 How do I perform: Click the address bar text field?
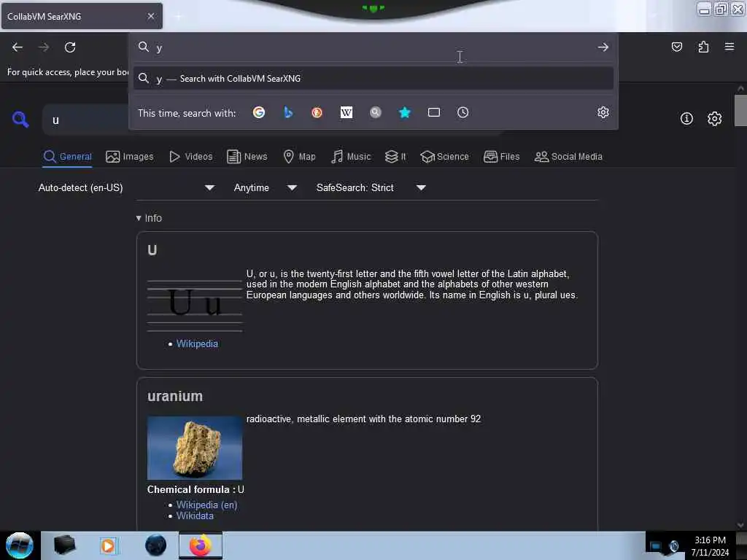(373, 47)
